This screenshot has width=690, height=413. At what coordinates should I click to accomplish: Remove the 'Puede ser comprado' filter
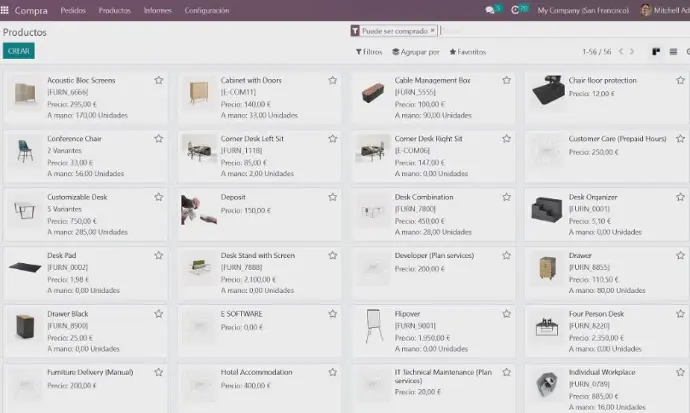[433, 30]
